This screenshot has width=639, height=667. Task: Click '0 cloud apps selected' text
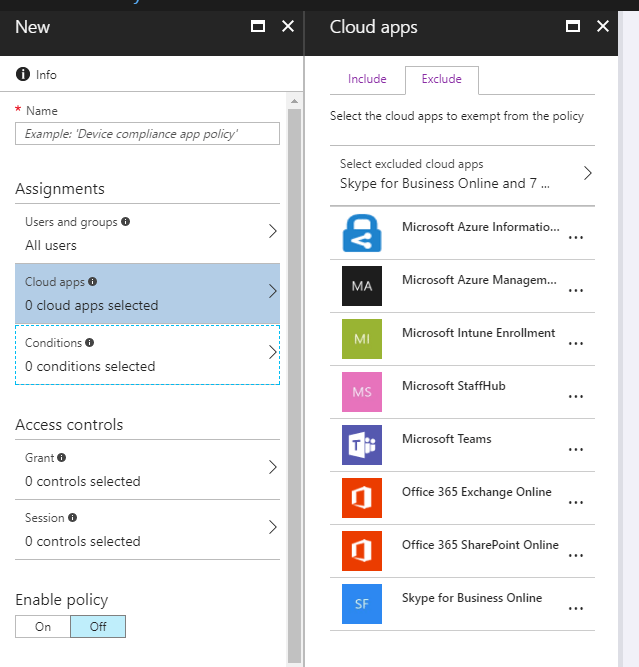(91, 305)
